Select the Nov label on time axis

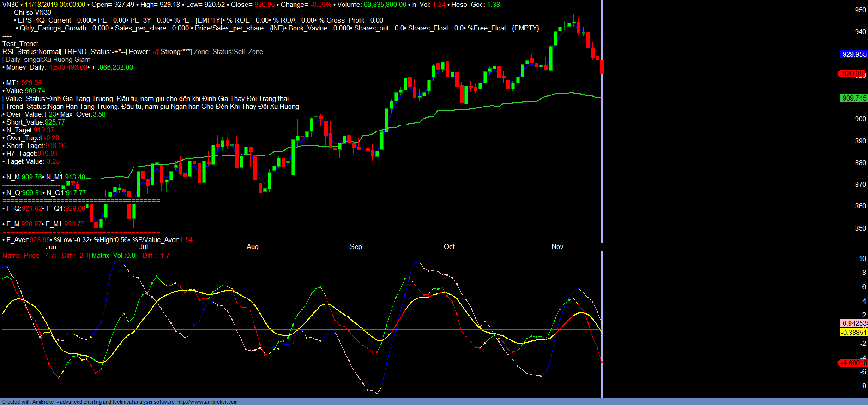(x=557, y=247)
